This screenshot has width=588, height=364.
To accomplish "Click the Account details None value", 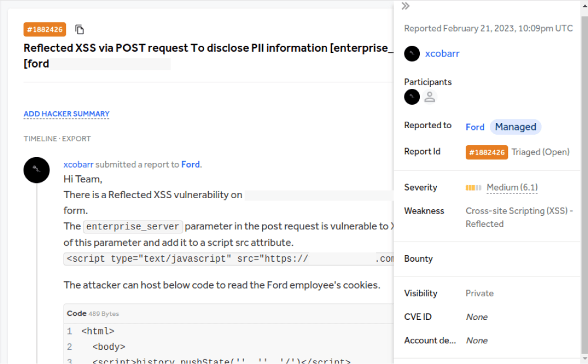I will 477,340.
